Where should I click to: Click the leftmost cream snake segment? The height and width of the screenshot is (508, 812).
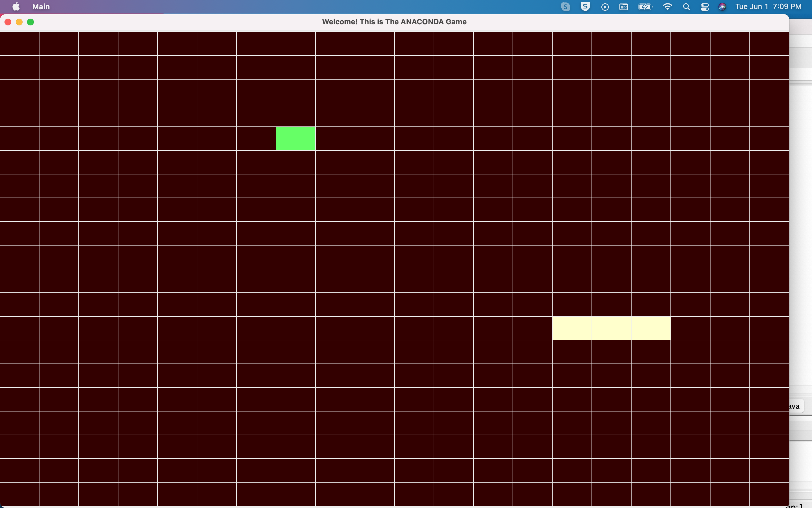click(x=572, y=328)
